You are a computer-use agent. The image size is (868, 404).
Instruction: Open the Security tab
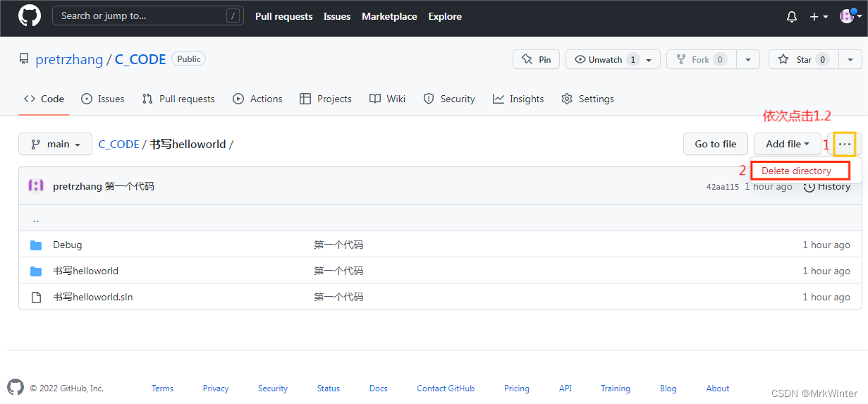(x=449, y=99)
